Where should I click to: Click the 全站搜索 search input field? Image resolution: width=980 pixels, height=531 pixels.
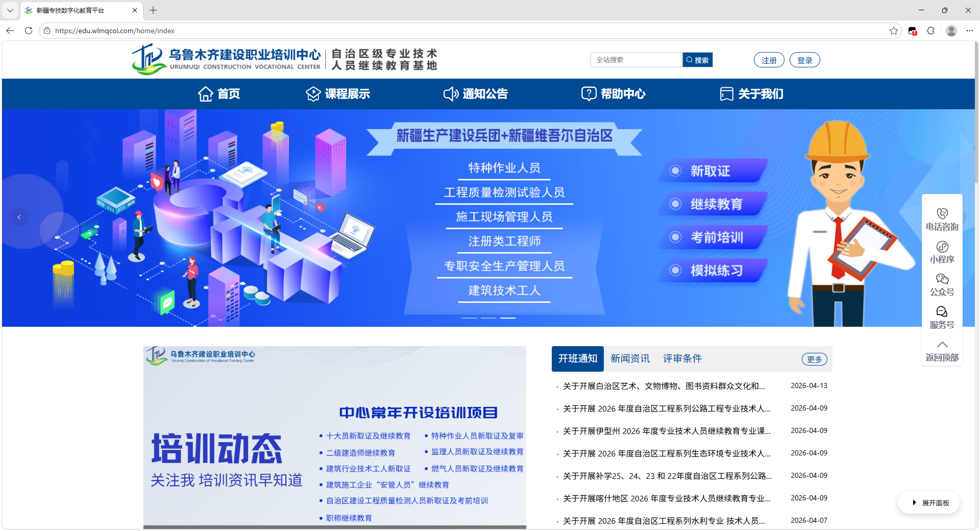click(x=636, y=60)
